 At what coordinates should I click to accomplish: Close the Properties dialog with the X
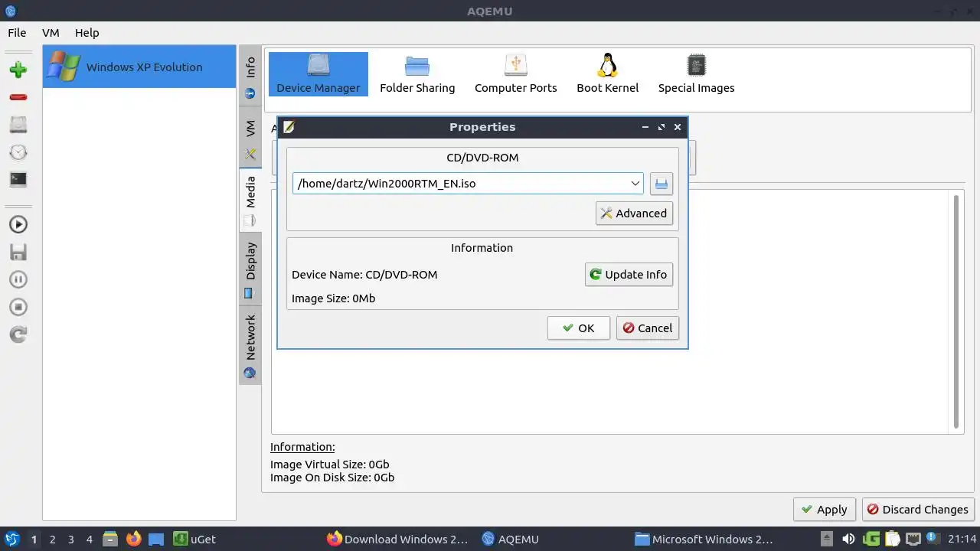pyautogui.click(x=678, y=127)
